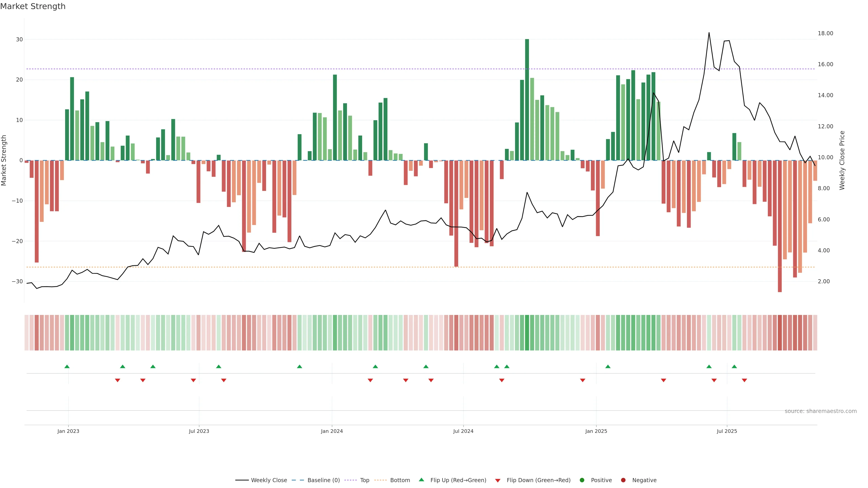Screen dimensions: 868x488
Task: Click the darkest green heatmap strip cell
Action: (x=527, y=333)
